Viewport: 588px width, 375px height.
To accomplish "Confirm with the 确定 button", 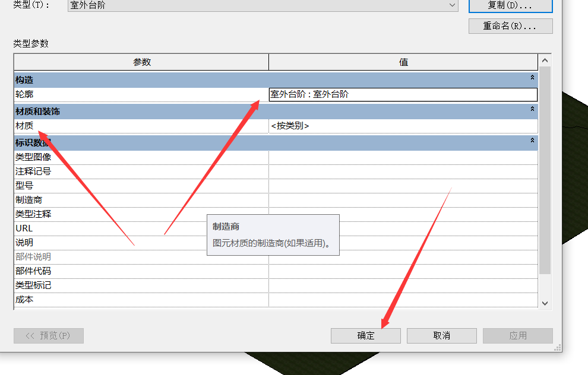I will click(x=366, y=336).
